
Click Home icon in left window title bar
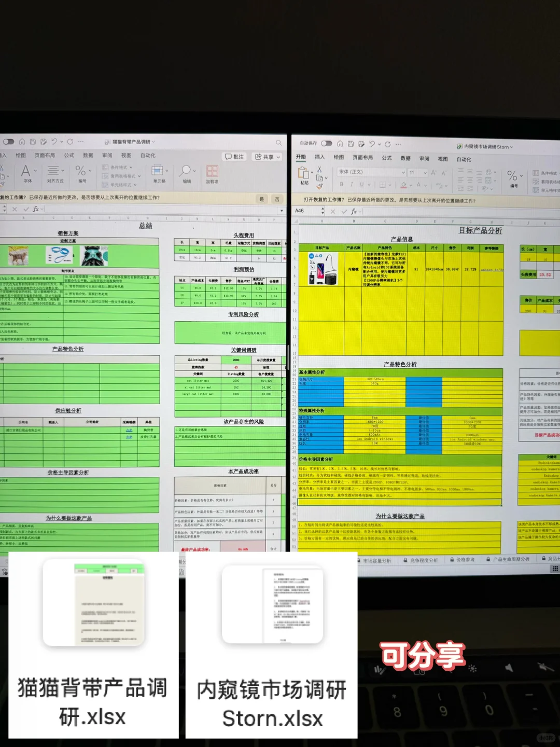coord(22,141)
